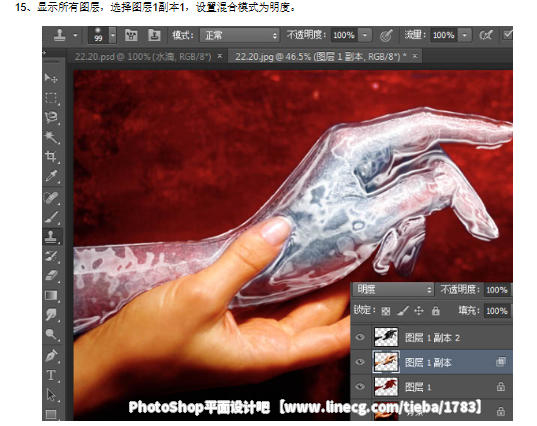Open the Clone Stamp tool preset picker arrow
537x426 pixels.
pyautogui.click(x=75, y=35)
